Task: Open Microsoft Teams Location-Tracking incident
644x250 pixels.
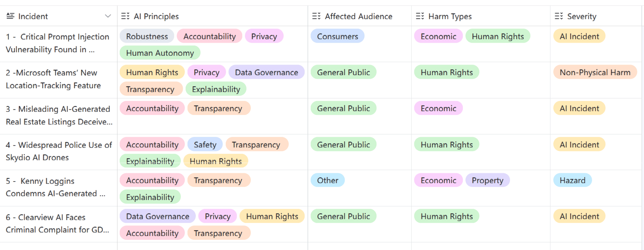Action: (x=53, y=79)
